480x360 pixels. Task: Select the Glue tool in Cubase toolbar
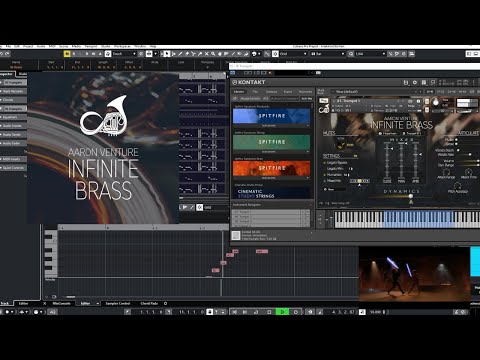[x=200, y=54]
